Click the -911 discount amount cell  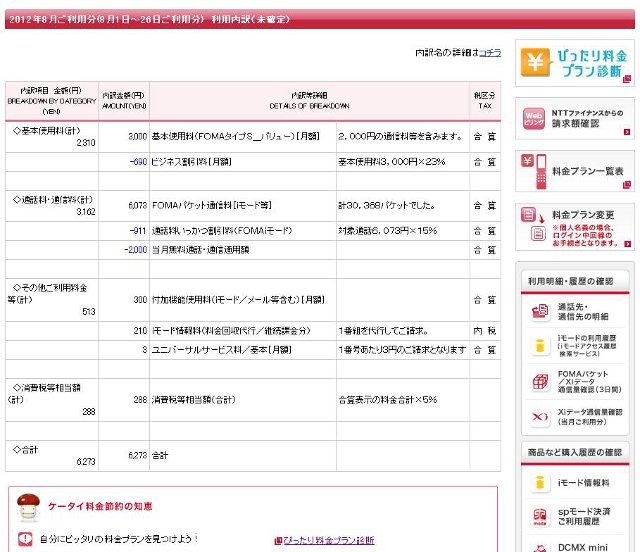click(124, 231)
